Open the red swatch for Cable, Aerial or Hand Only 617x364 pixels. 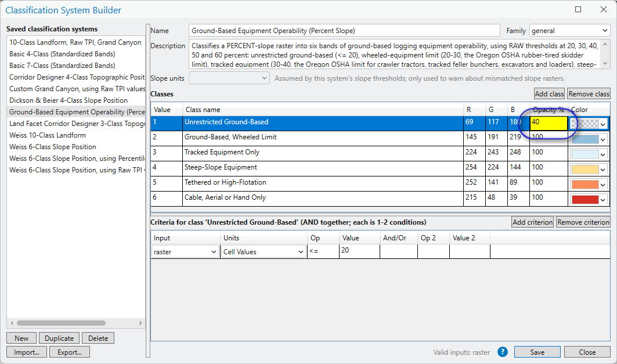click(x=585, y=200)
